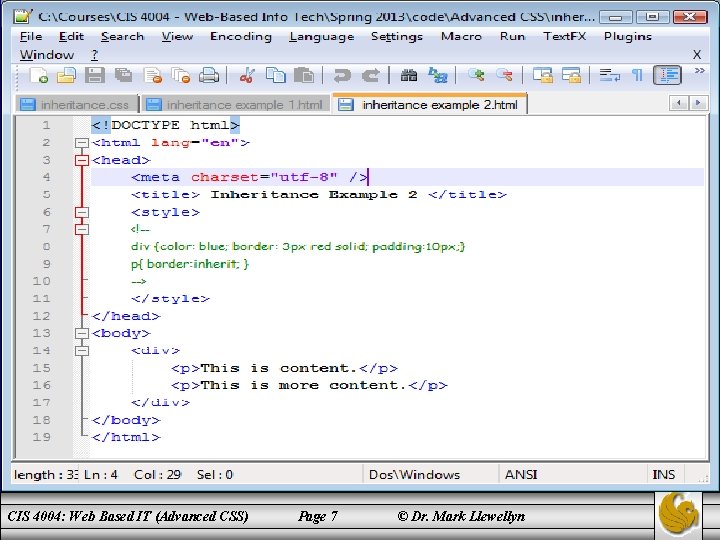Screen dimensions: 720x540
Task: Open the Search menu
Action: click(x=122, y=36)
